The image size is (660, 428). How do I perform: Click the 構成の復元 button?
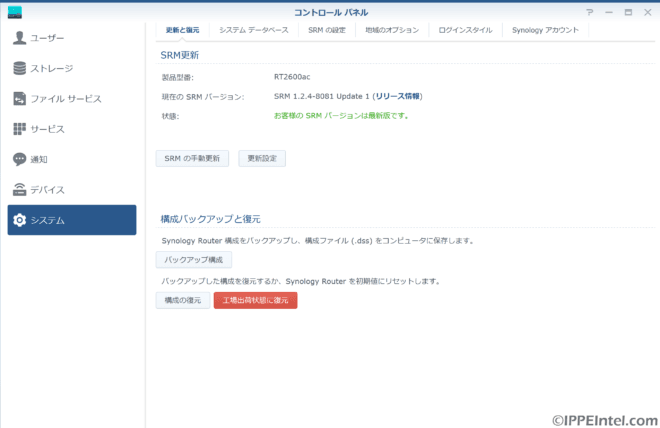(183, 300)
